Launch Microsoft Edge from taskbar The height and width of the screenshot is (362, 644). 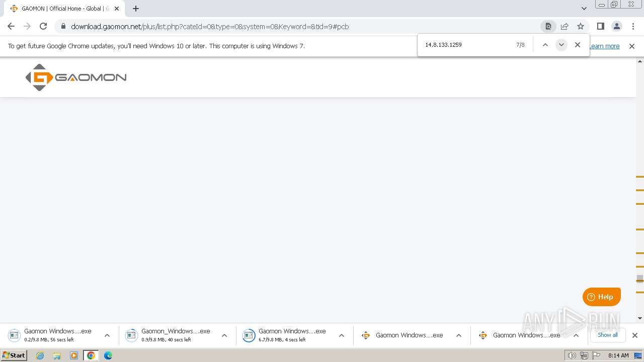click(x=108, y=355)
